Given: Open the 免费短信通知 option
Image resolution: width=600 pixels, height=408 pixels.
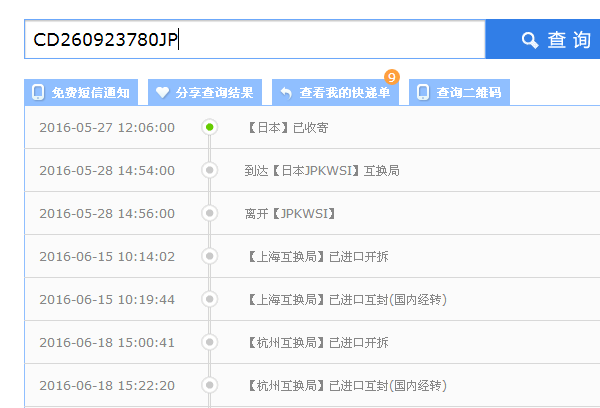Looking at the screenshot, I should click(x=90, y=93).
